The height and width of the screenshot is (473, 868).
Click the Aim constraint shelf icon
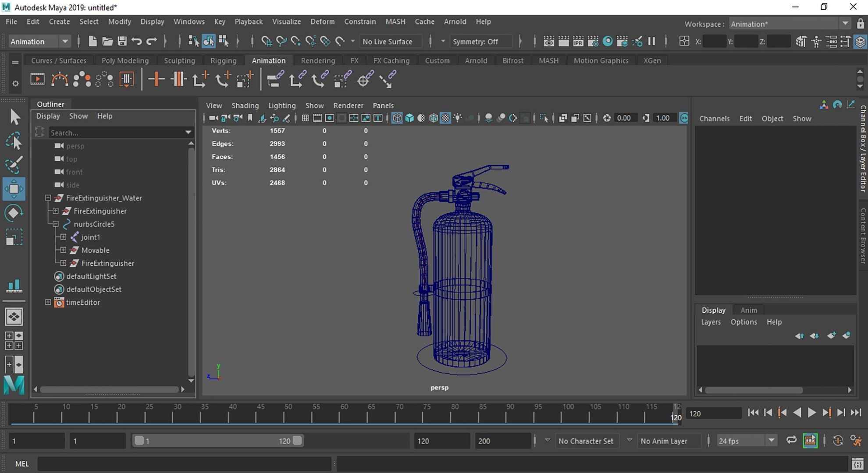click(x=364, y=79)
